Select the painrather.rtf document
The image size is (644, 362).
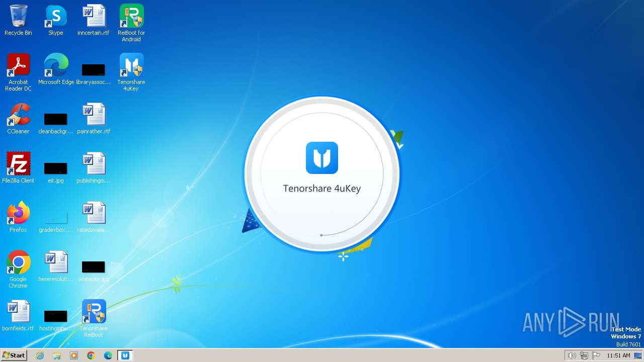pos(94,118)
